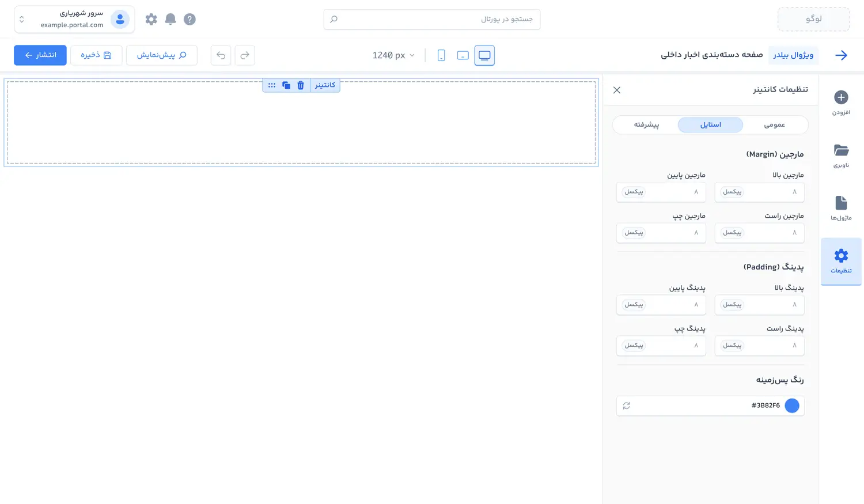Focus the portal search field

click(x=432, y=19)
